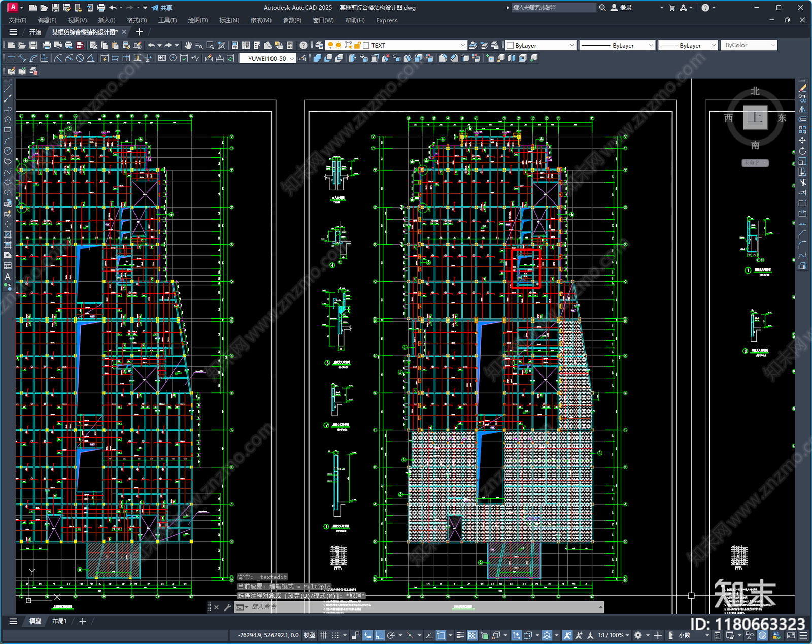Image resolution: width=812 pixels, height=644 pixels.
Task: Select the Linear dimension tool
Action: pos(11,58)
